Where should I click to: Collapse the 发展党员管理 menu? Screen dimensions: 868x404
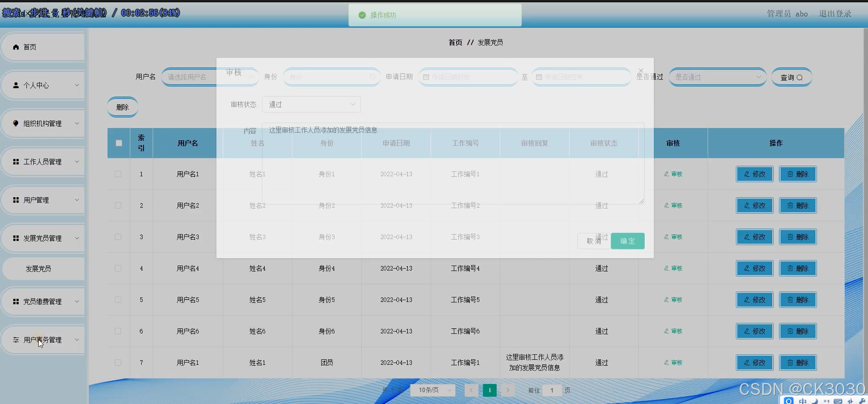click(43, 238)
